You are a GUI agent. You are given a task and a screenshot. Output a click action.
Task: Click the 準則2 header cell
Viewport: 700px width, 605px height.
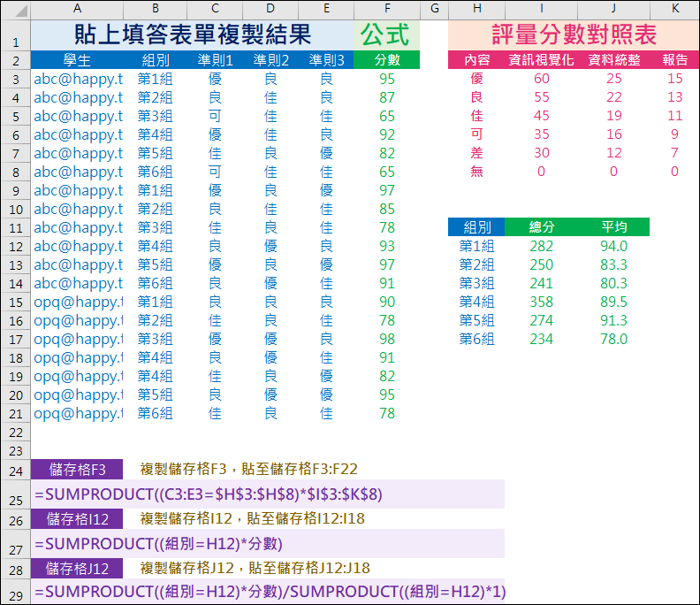click(270, 60)
